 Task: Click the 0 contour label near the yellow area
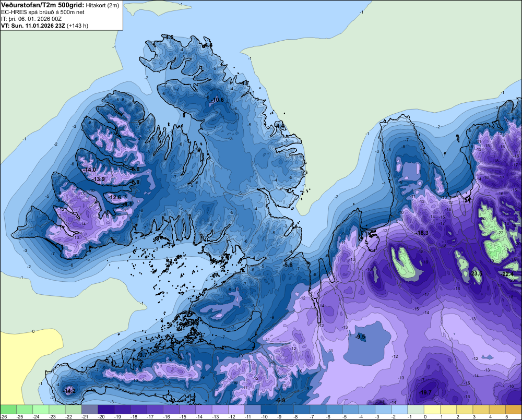pyautogui.click(x=33, y=331)
